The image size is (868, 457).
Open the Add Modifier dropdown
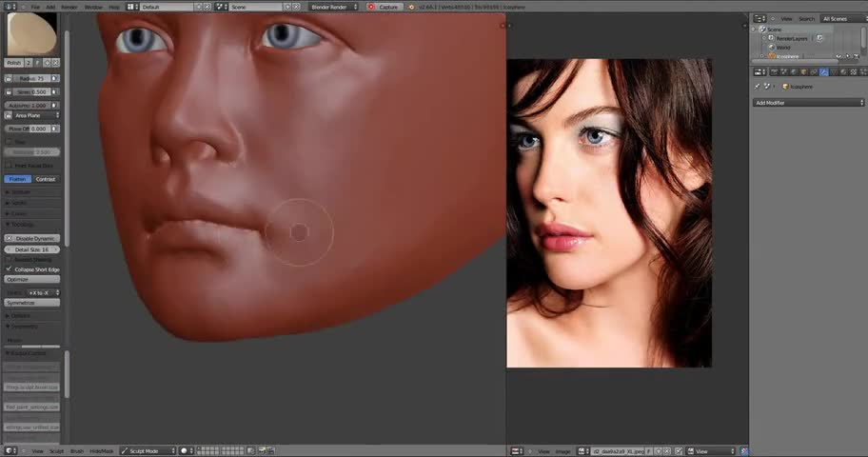click(x=808, y=102)
